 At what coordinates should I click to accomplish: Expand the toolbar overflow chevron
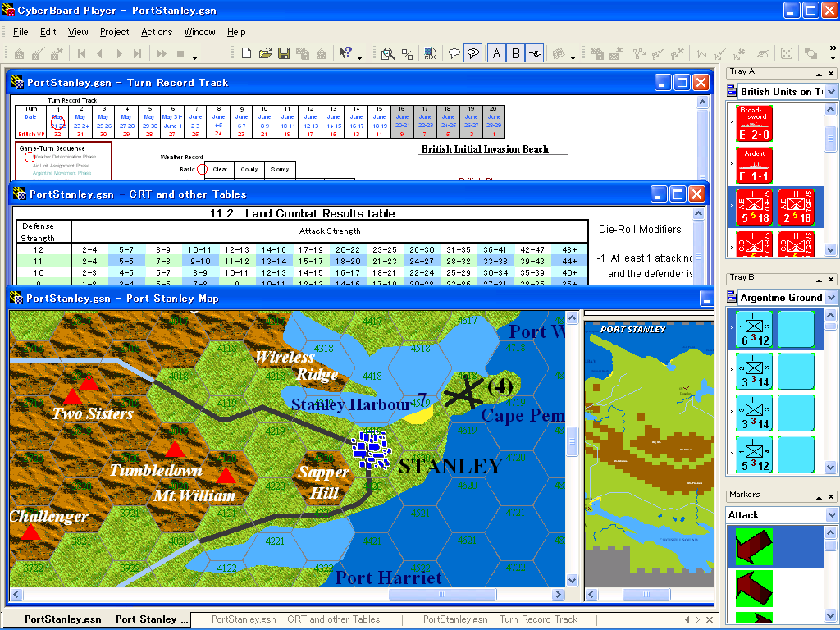(x=833, y=48)
